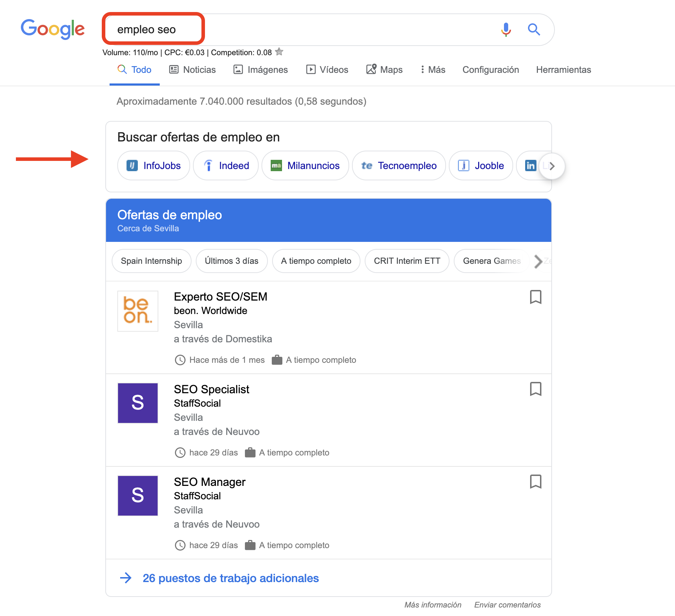Show more job sites with right arrow
This screenshot has height=616, width=675.
point(552,166)
